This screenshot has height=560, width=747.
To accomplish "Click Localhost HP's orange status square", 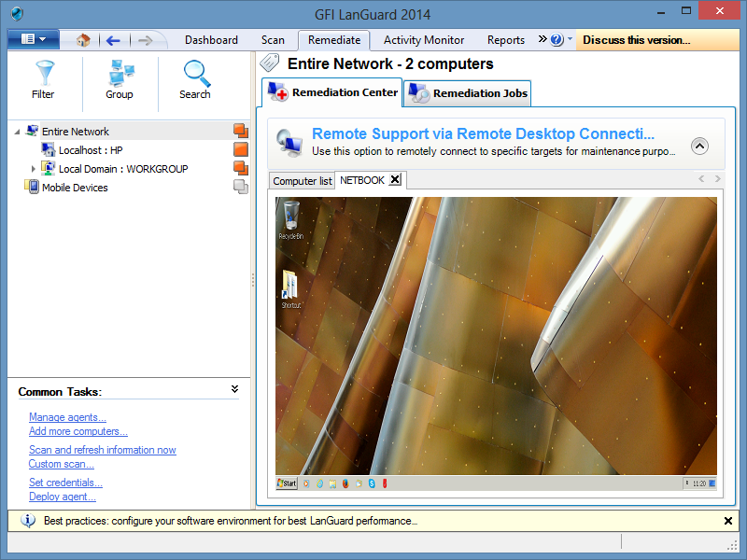I will [x=241, y=149].
